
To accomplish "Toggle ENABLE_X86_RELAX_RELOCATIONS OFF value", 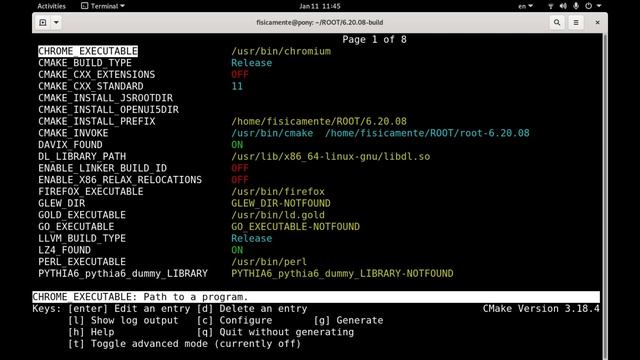I will [x=240, y=180].
